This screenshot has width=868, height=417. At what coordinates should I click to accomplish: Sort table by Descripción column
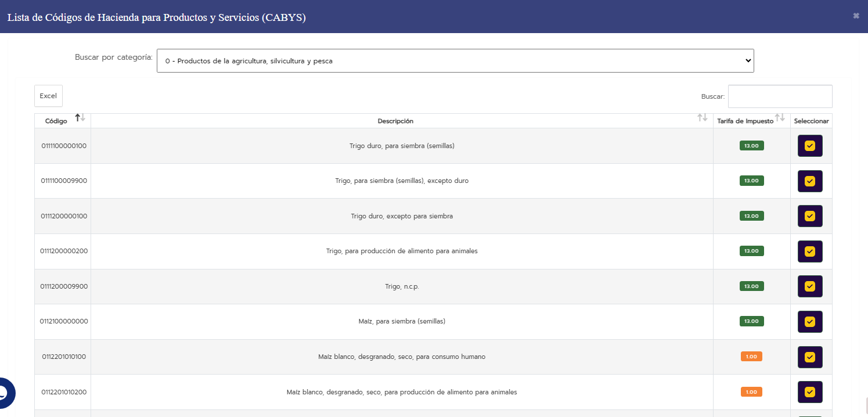tap(402, 121)
